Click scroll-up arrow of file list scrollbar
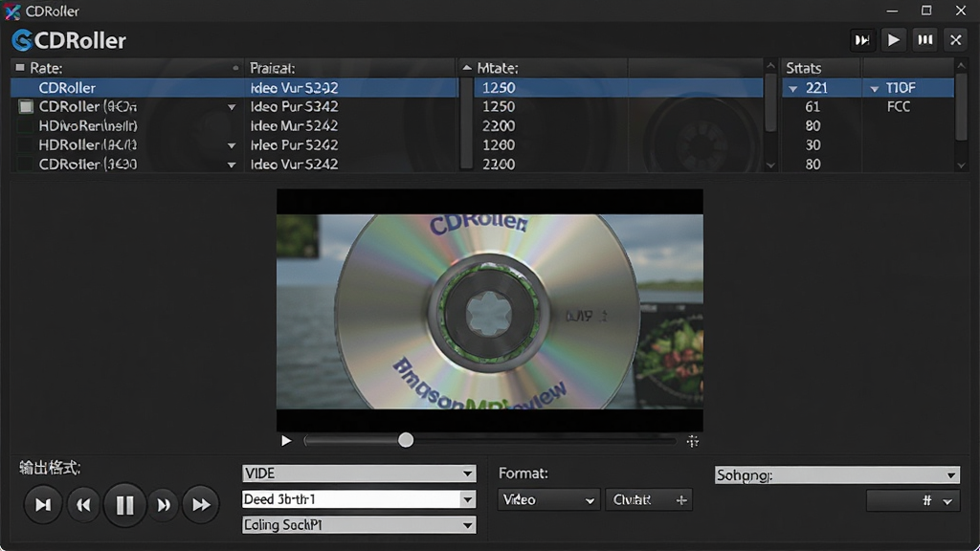The height and width of the screenshot is (551, 980). tap(770, 65)
